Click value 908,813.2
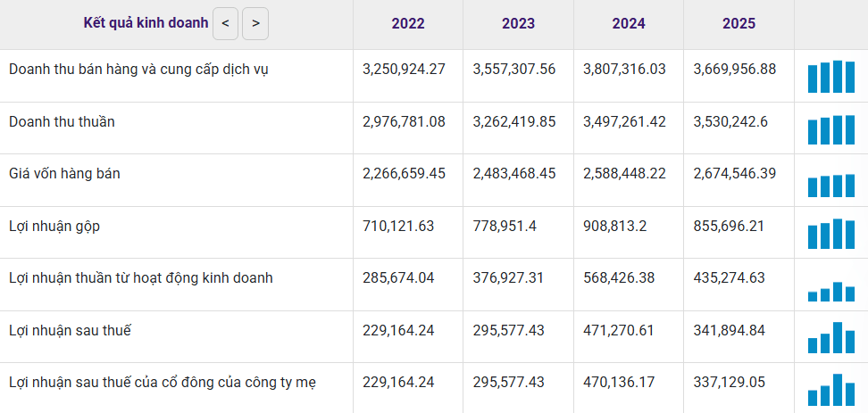Viewport: 868px width, 413px height. 614,226
